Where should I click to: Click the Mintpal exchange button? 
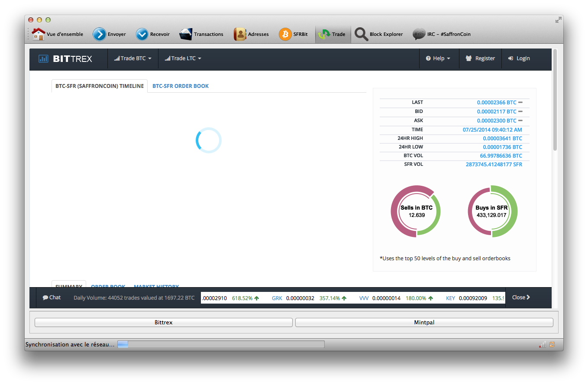(424, 323)
